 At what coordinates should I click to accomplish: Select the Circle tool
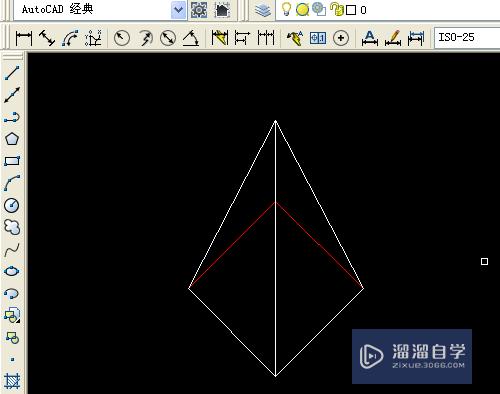[x=12, y=205]
